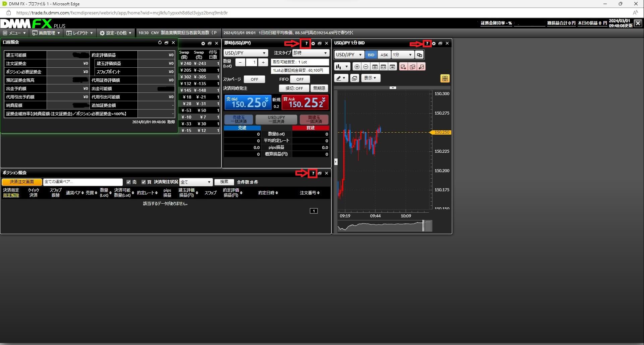Open the chart type candlestick dropdown
This screenshot has height=345, width=644.
click(x=342, y=67)
